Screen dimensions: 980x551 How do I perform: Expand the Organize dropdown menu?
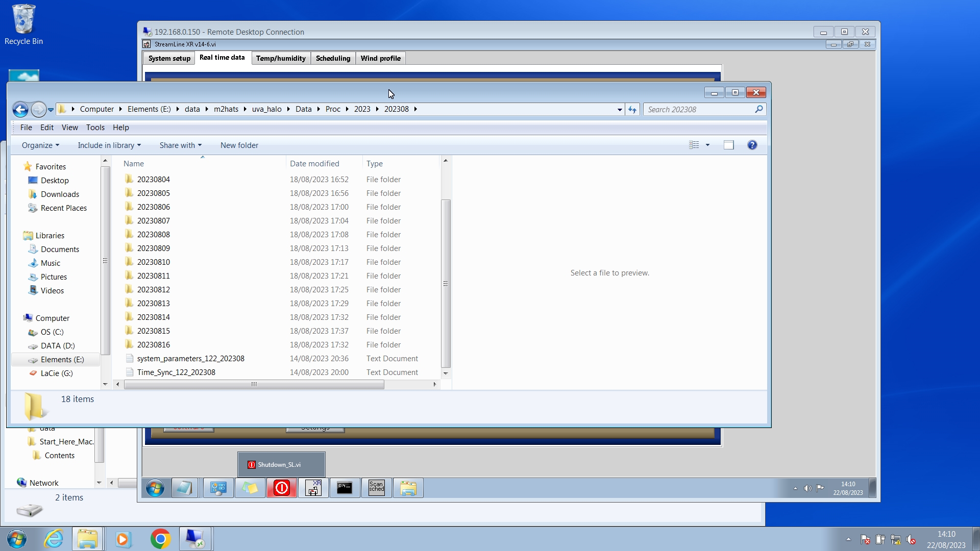pos(40,145)
